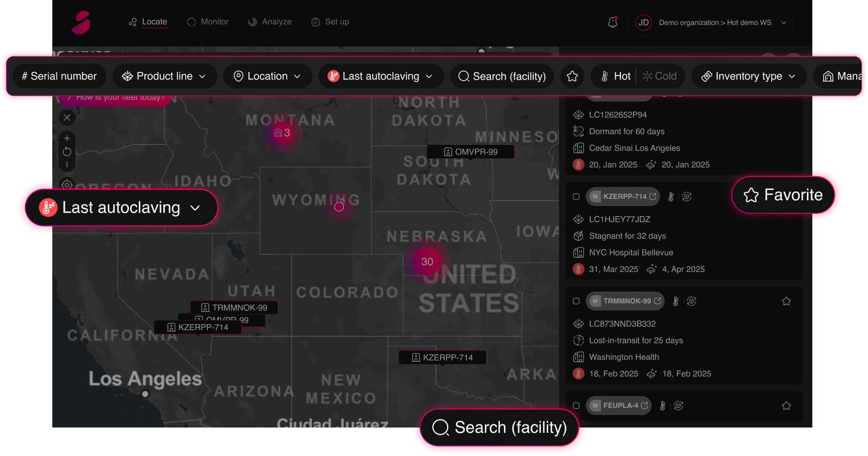Click the map reset rotation icon
Screen dimensions: 868x456
[67, 151]
